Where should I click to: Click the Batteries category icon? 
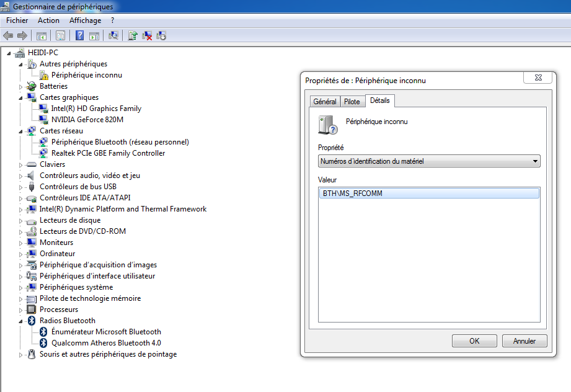pyautogui.click(x=32, y=86)
